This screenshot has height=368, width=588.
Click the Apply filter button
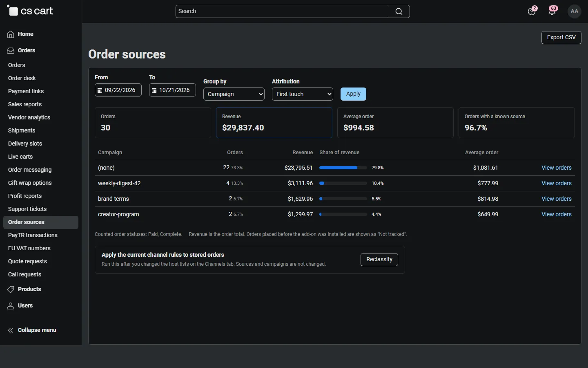click(353, 94)
